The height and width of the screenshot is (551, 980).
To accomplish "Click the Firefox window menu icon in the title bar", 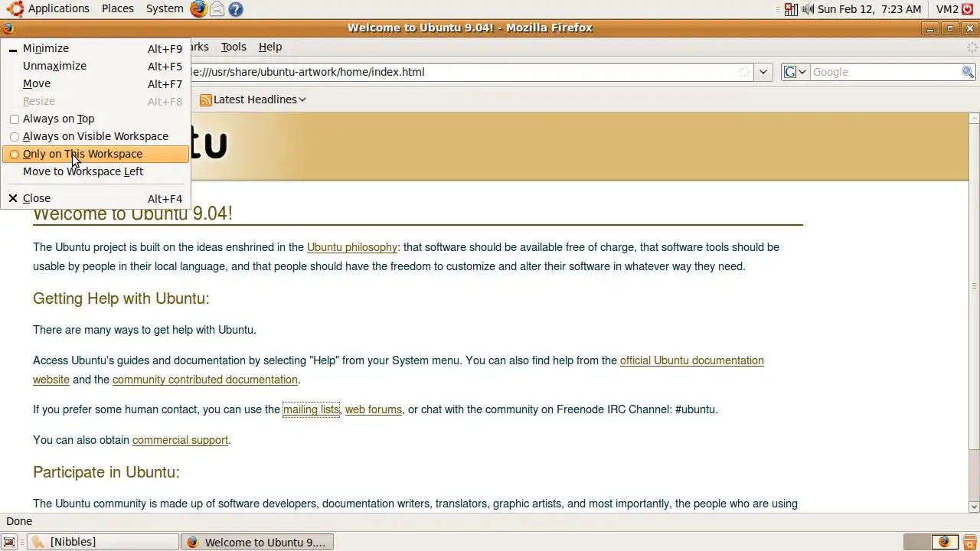I will (x=8, y=28).
